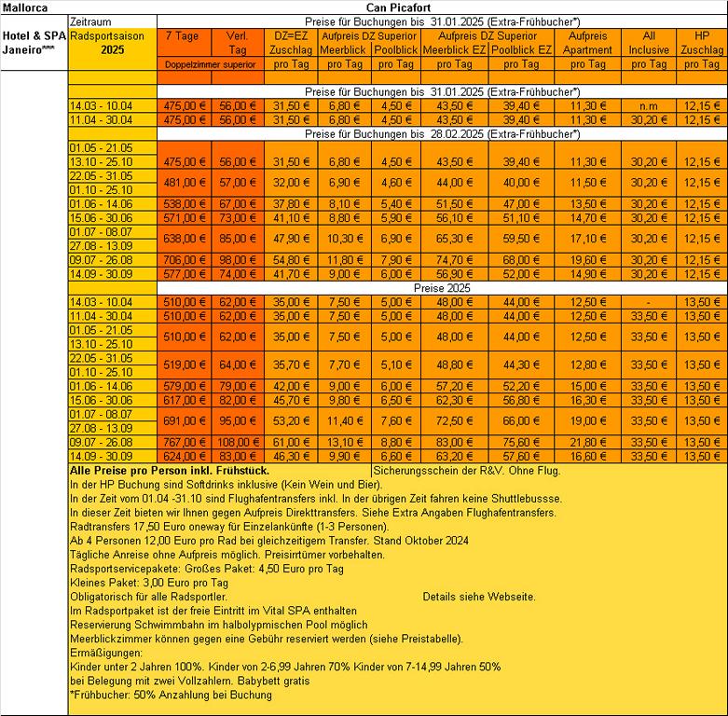The height and width of the screenshot is (716, 728).
Task: Click "Obligatorisch für alle Radsportler." line
Action: 148,597
